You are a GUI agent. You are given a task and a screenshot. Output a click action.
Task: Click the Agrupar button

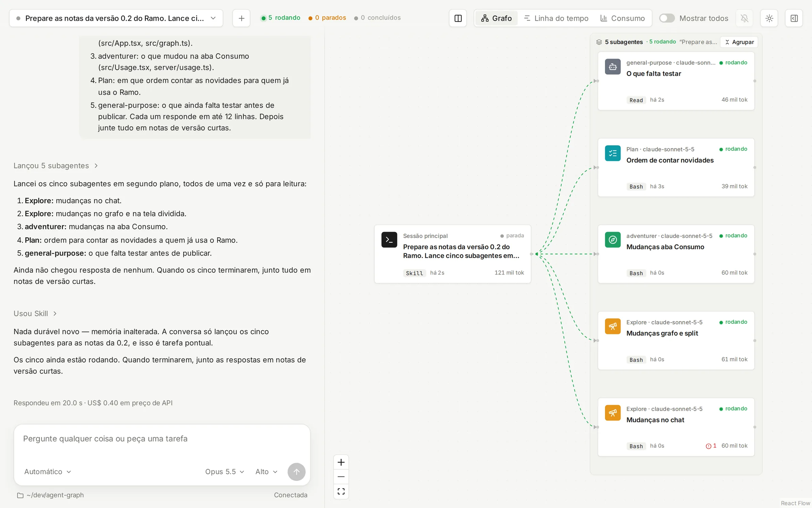pyautogui.click(x=739, y=42)
